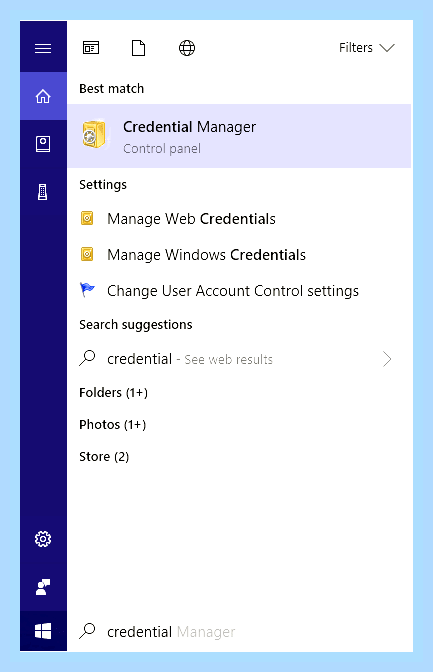The height and width of the screenshot is (672, 433).
Task: Expand the Folders (1+) category
Action: click(114, 393)
